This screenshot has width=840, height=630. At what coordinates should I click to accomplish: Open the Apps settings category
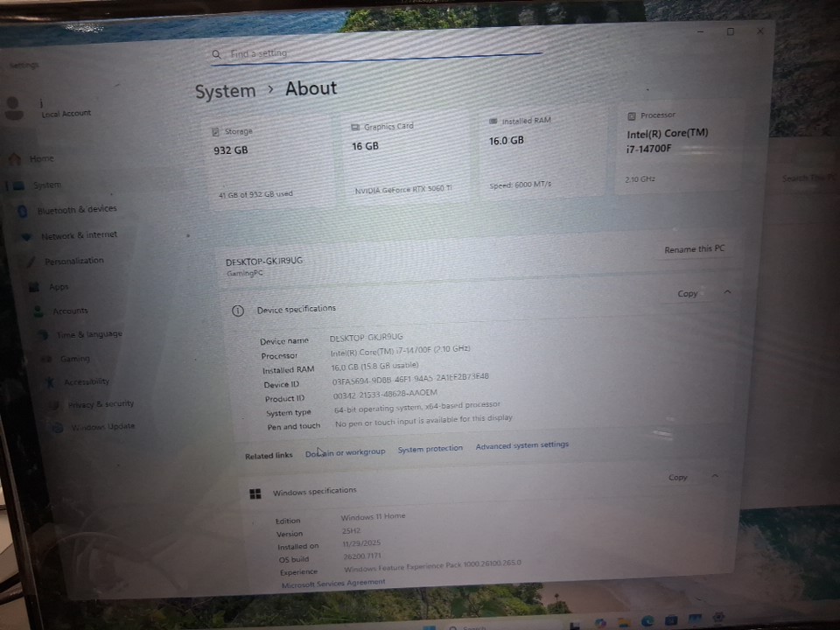58,287
